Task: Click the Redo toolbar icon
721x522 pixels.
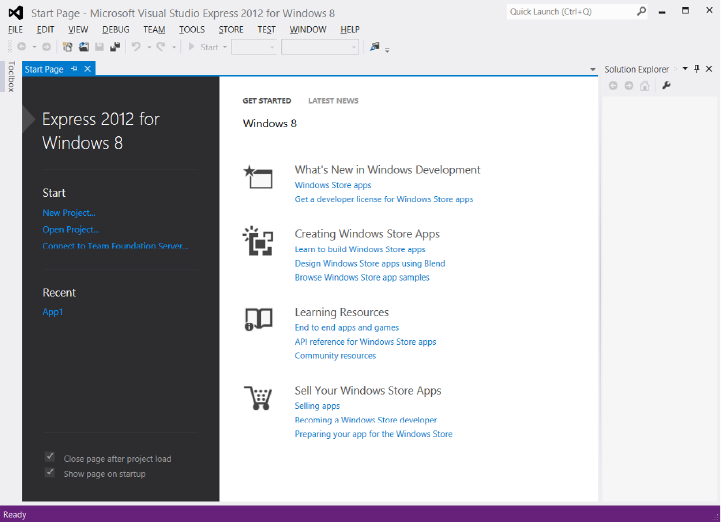Action: pos(161,46)
